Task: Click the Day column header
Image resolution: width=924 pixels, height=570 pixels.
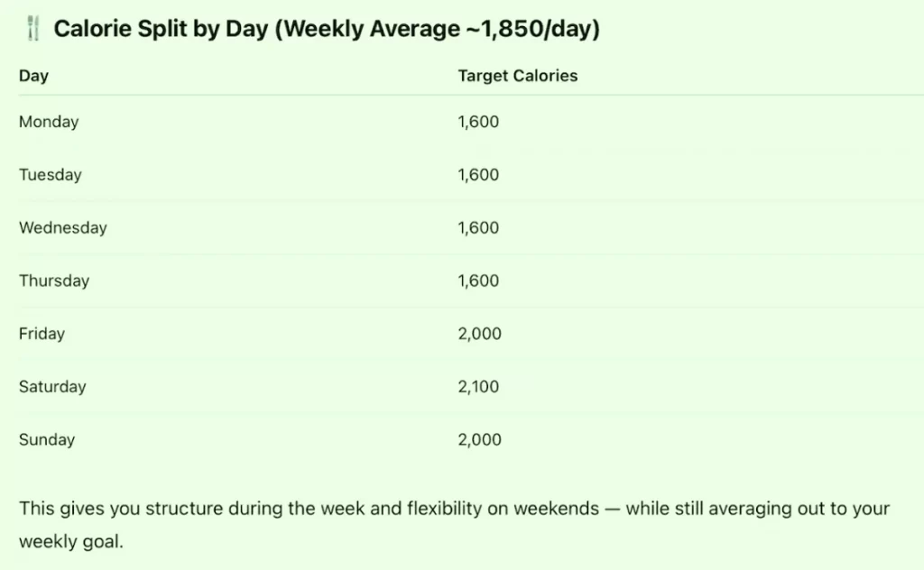Action: pyautogui.click(x=33, y=76)
